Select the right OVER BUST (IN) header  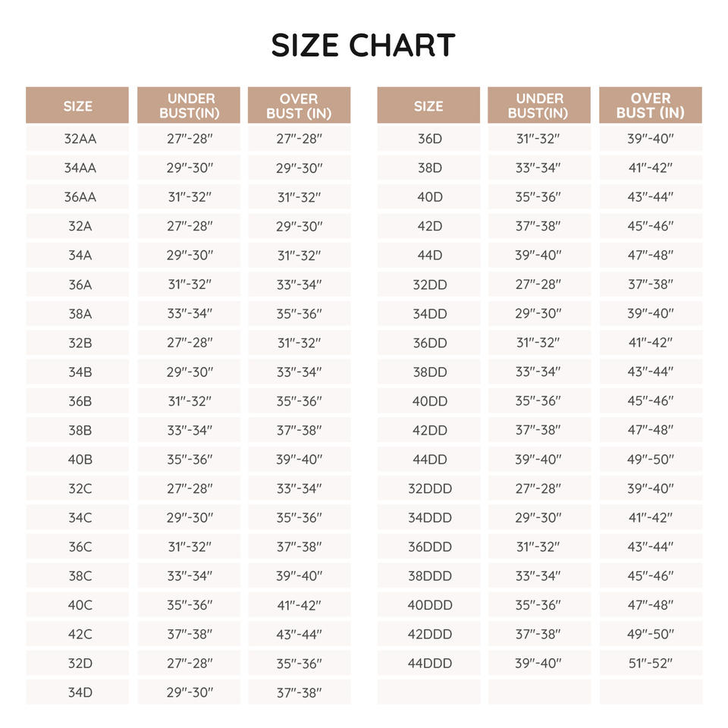click(x=651, y=105)
